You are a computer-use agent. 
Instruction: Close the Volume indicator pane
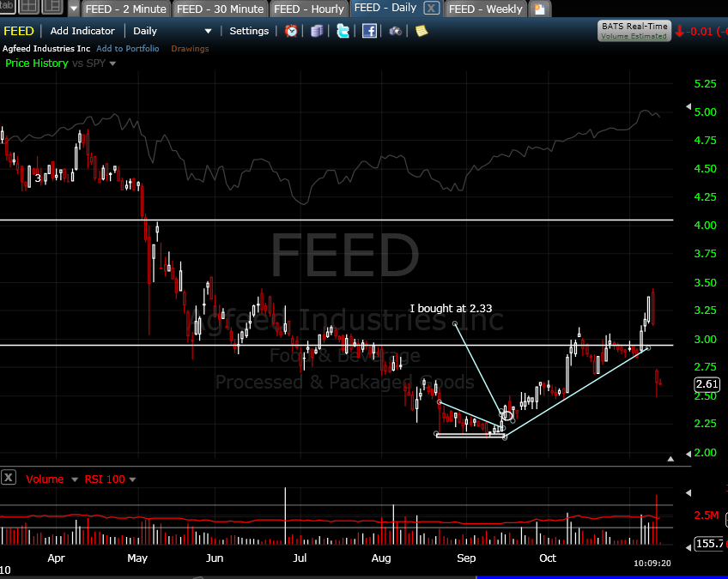tap(9, 477)
